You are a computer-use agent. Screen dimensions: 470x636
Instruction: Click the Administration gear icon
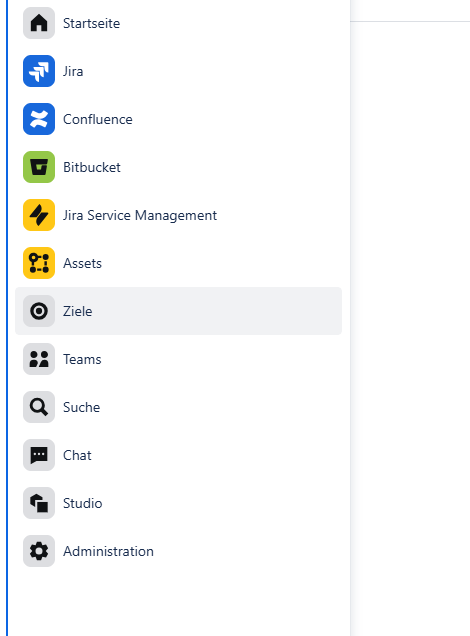tap(39, 551)
